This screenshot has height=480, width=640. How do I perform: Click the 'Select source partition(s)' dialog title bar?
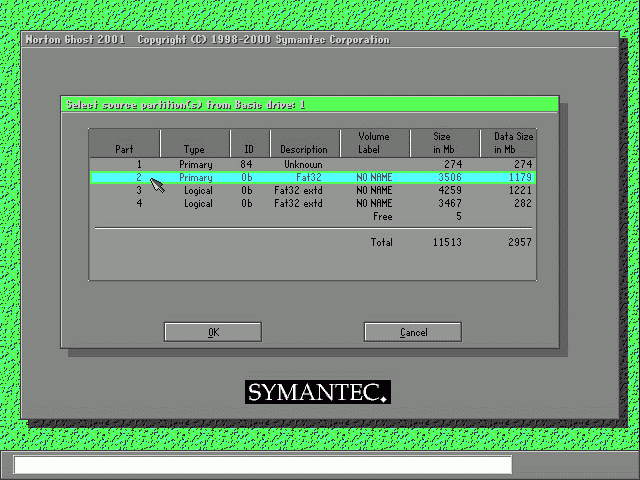(x=310, y=105)
